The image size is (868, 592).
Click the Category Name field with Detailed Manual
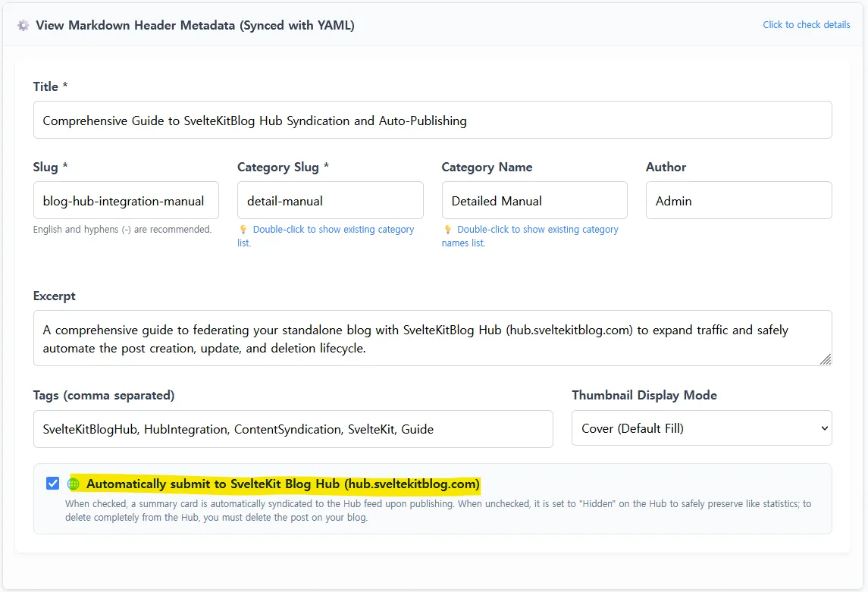pos(534,200)
